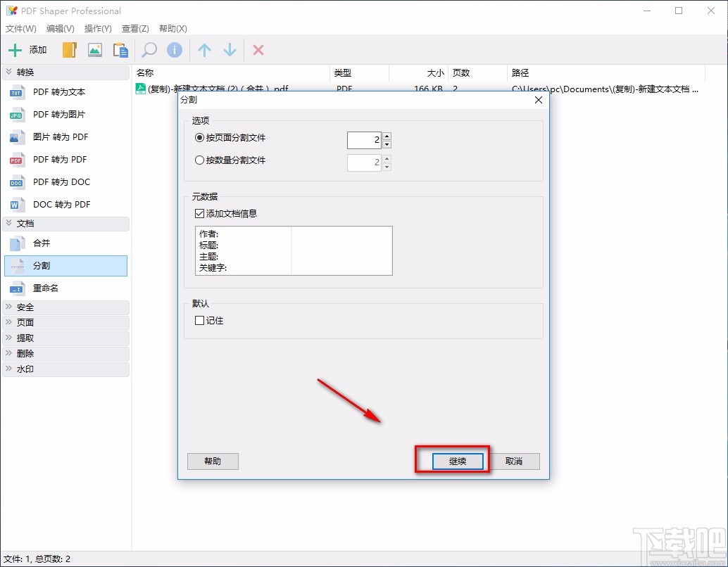Click the Word icon for DOC 转为 PDF
Image resolution: width=728 pixels, height=567 pixels.
[17, 204]
